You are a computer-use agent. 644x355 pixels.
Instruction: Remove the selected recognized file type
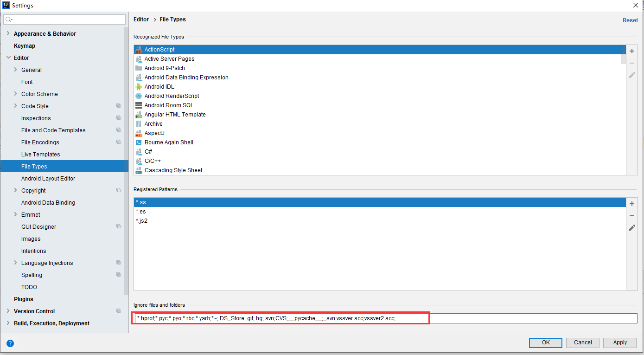(x=632, y=63)
